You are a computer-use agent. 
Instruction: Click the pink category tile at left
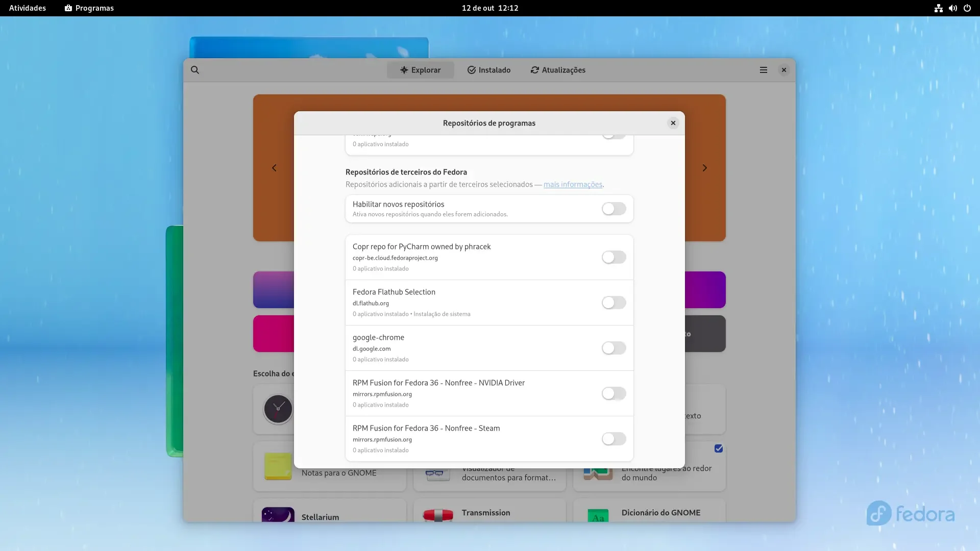274,334
